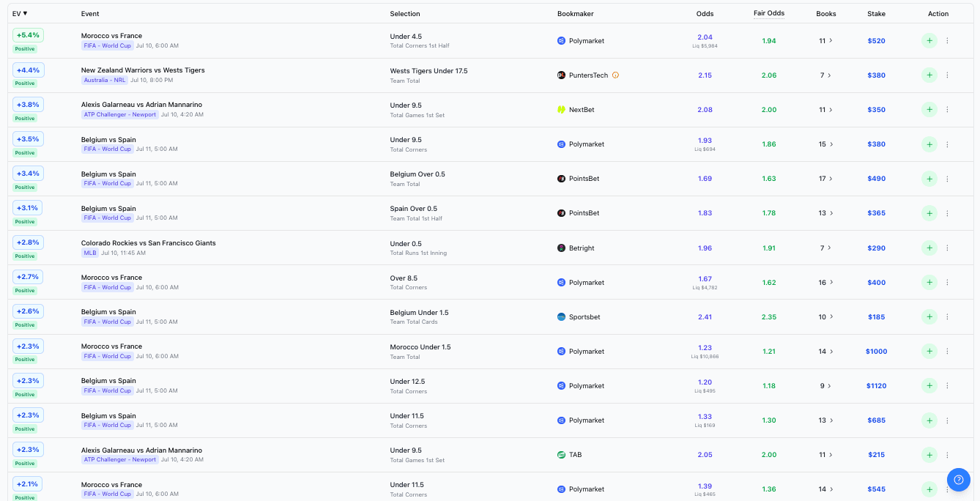The image size is (980, 501).
Task: Add the Sportsbet Belgium Under 1.5 bet
Action: (929, 317)
